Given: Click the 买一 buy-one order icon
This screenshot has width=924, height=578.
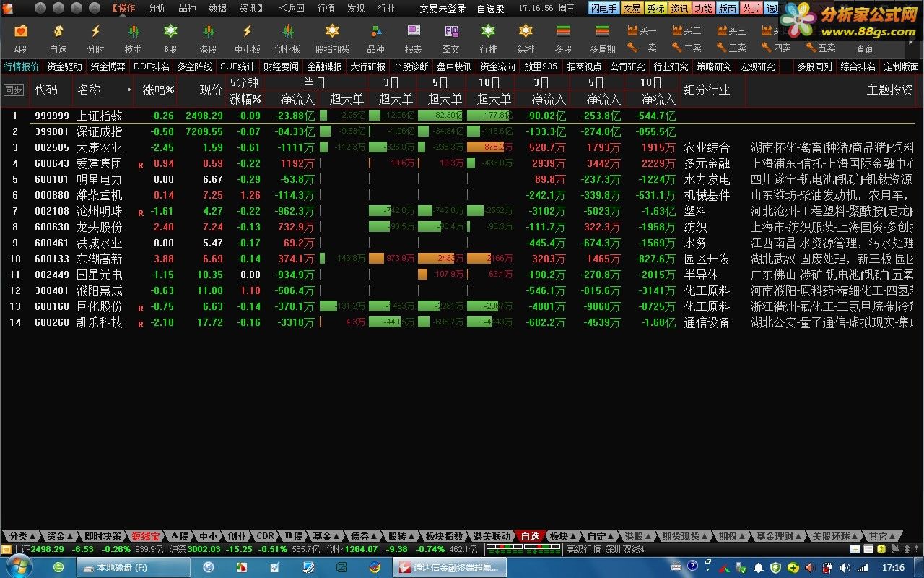Looking at the screenshot, I should click(642, 30).
